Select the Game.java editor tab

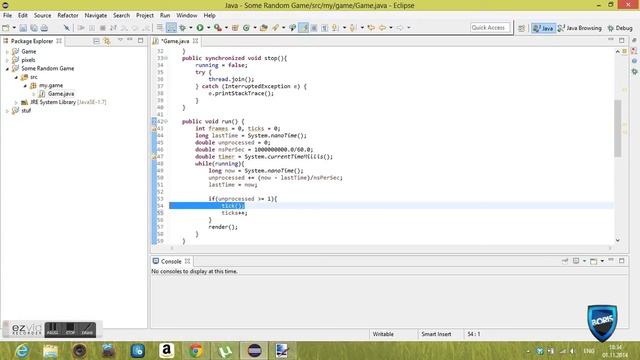click(175, 41)
